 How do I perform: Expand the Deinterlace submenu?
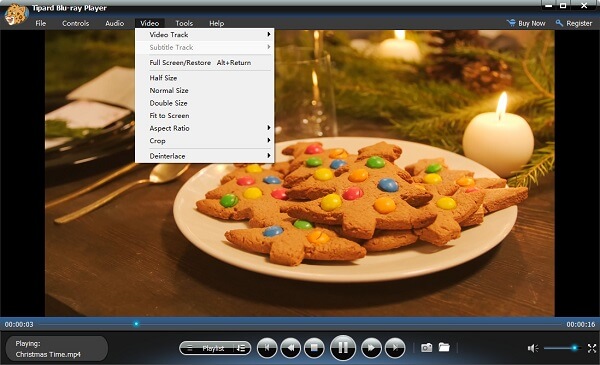point(205,156)
